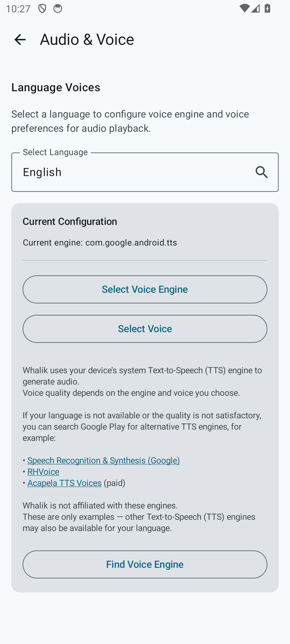Tap Find Voice Engine

pos(145,564)
